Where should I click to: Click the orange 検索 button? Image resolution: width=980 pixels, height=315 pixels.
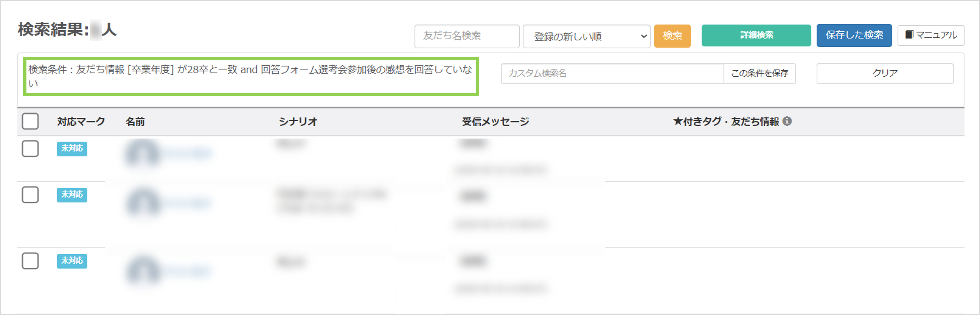coord(672,36)
